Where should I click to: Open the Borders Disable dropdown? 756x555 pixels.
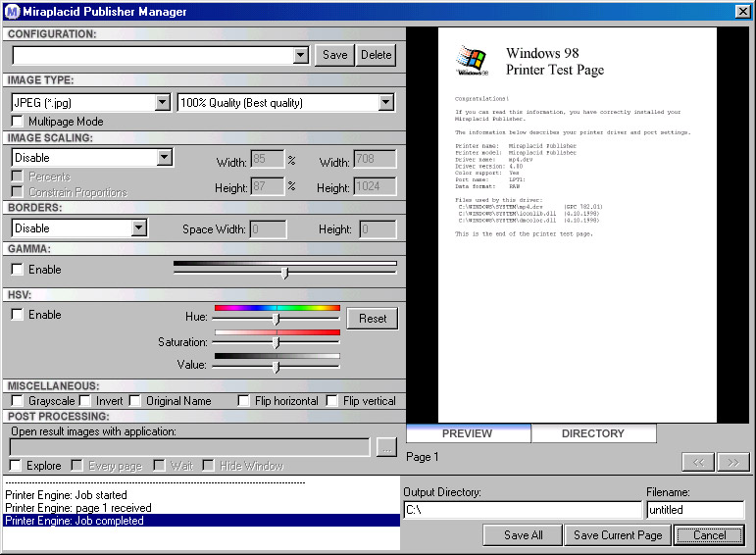click(x=139, y=227)
